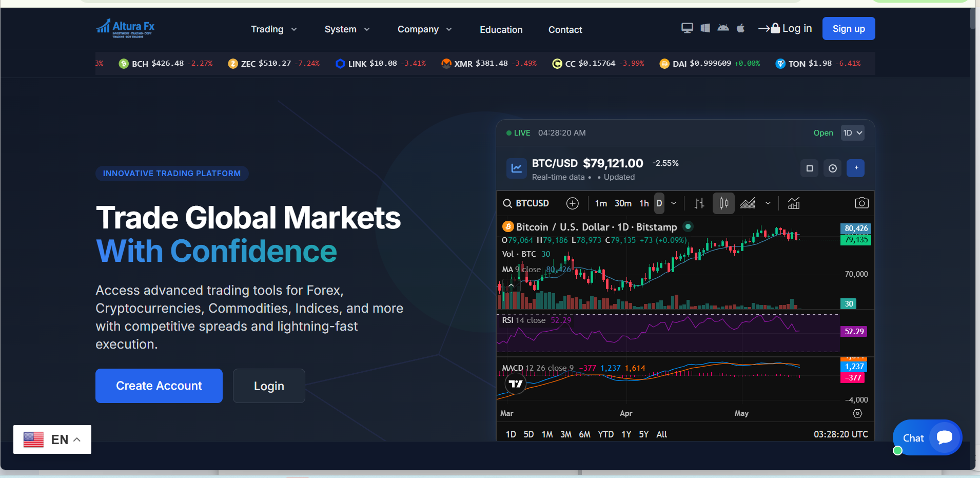
Task: Set chart range to 5Y
Action: pyautogui.click(x=644, y=434)
